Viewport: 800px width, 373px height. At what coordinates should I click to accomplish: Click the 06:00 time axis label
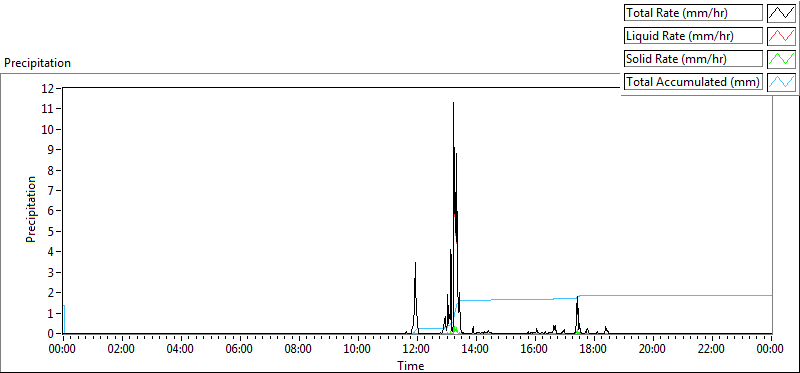point(240,349)
